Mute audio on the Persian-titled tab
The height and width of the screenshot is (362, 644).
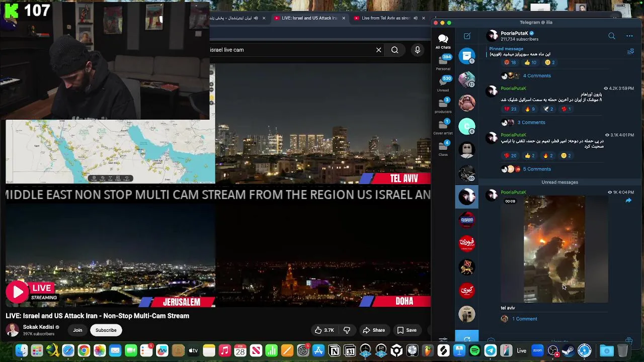[x=256, y=18]
